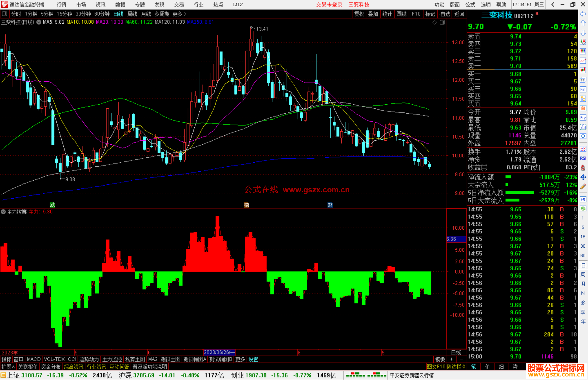The image size is (588, 380).
Task: Click the 5日净流入额 green progress bar
Action: point(519,193)
